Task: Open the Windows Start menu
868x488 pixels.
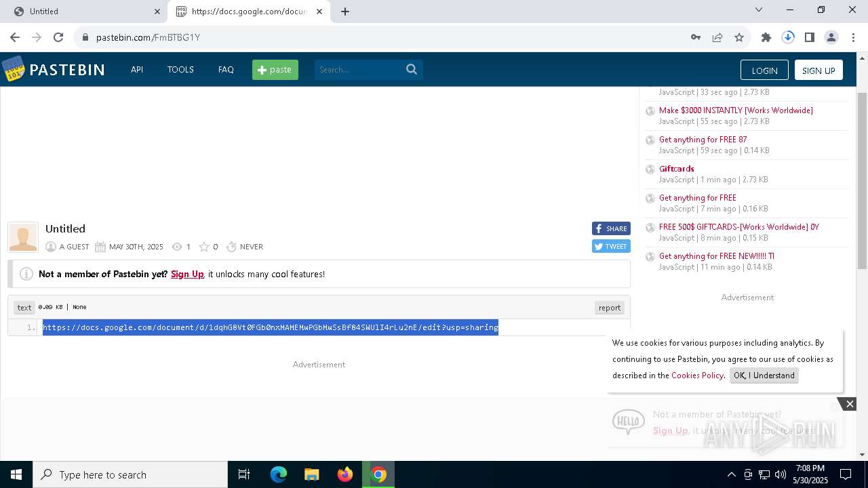Action: click(16, 474)
